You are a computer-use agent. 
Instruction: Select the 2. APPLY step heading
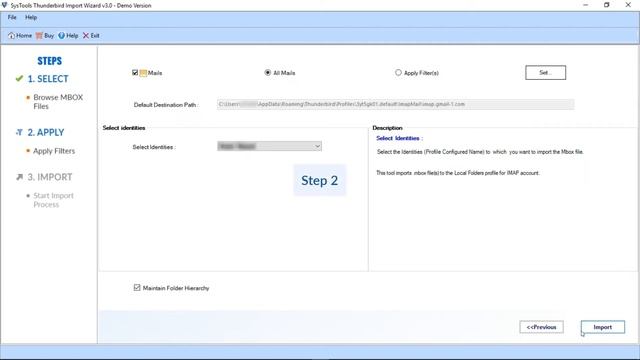click(46, 133)
